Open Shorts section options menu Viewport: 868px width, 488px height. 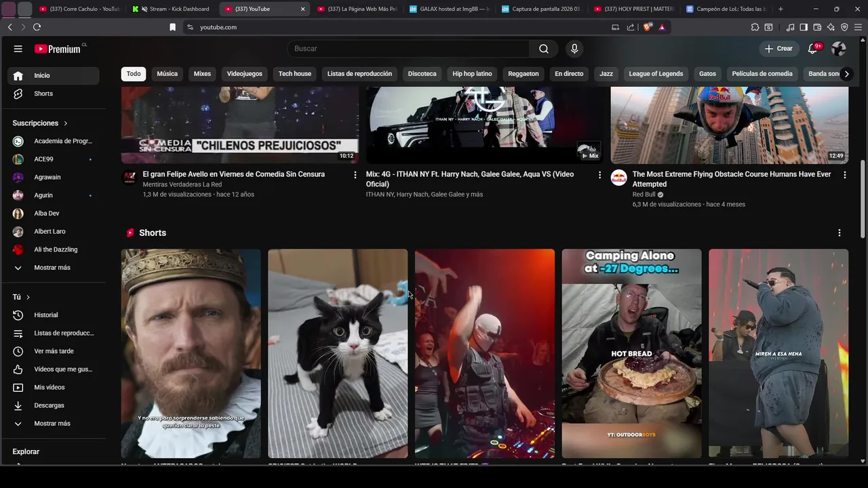(839, 232)
